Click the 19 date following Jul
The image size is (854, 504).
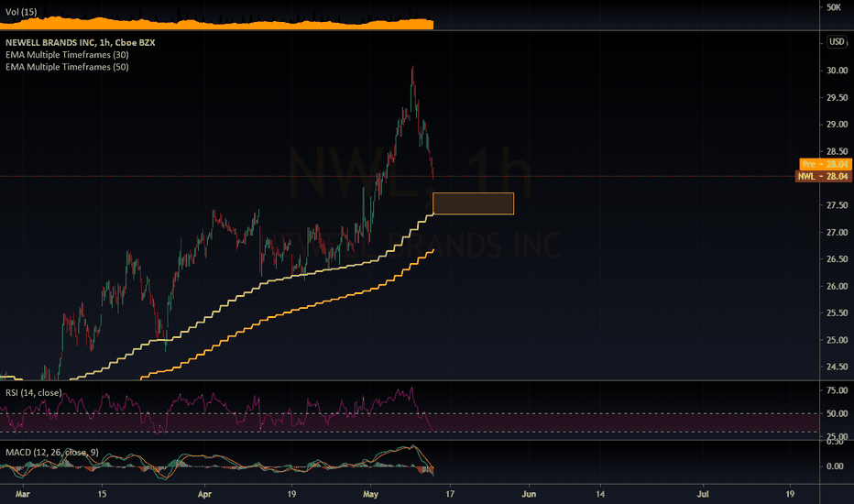[790, 494]
